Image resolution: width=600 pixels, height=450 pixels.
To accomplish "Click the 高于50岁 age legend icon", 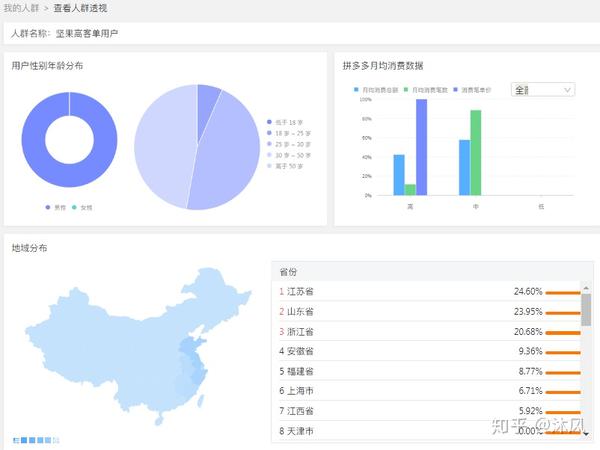I will coord(269,166).
